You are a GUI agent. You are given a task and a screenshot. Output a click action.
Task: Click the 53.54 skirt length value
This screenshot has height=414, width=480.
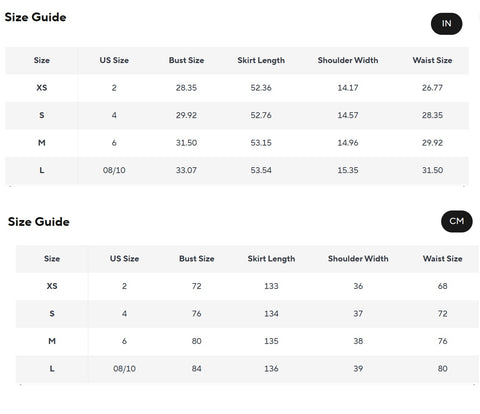[261, 170]
